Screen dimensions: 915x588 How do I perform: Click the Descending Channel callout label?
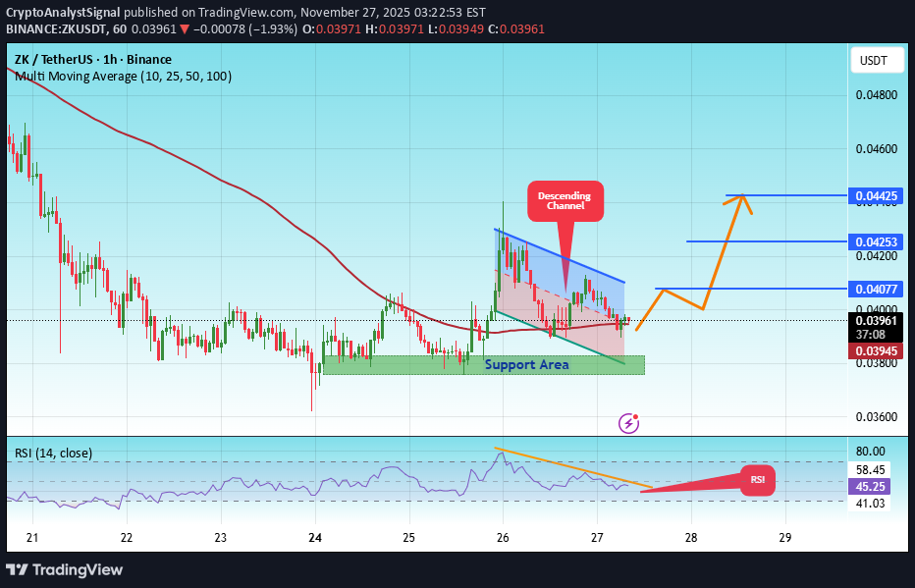565,200
